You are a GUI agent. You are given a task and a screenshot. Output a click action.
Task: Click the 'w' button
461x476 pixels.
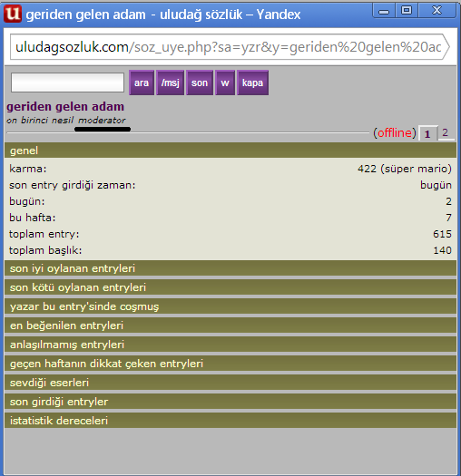click(225, 83)
